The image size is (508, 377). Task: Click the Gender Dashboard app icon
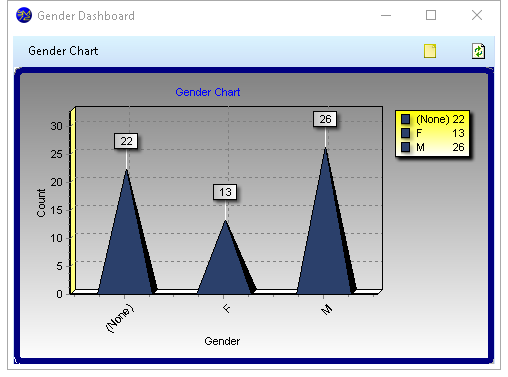(24, 15)
